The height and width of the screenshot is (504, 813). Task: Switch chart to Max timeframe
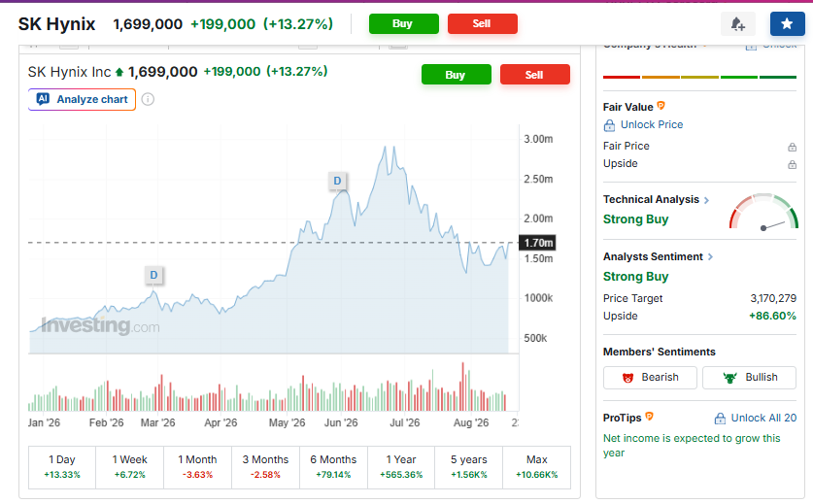[x=536, y=467]
